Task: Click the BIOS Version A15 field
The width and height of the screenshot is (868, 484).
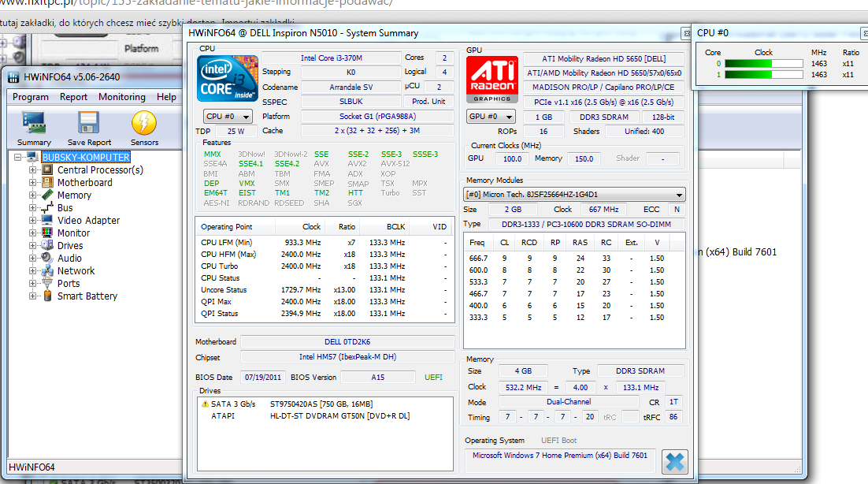Action: point(377,377)
